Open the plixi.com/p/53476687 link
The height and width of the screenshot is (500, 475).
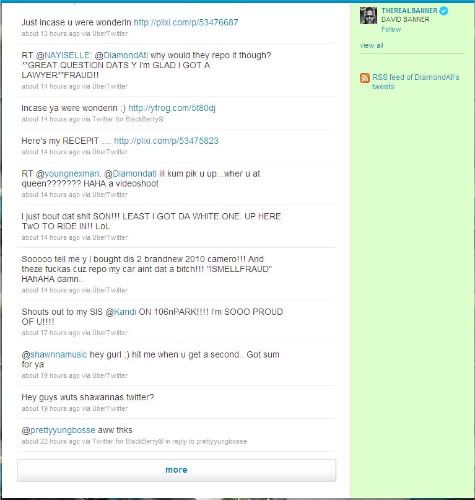[x=186, y=22]
